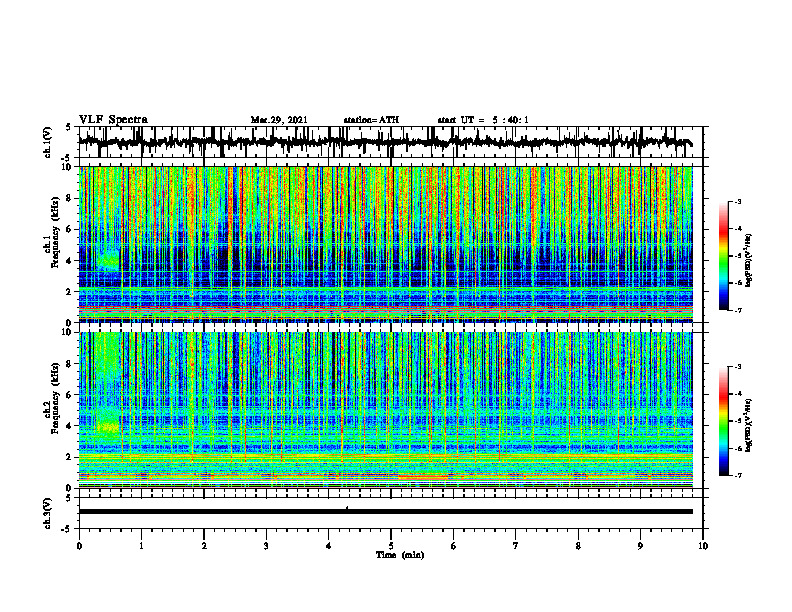Click the "ch.1(V)" waveform axis label
Screen dimensions: 792x612
click(48, 142)
